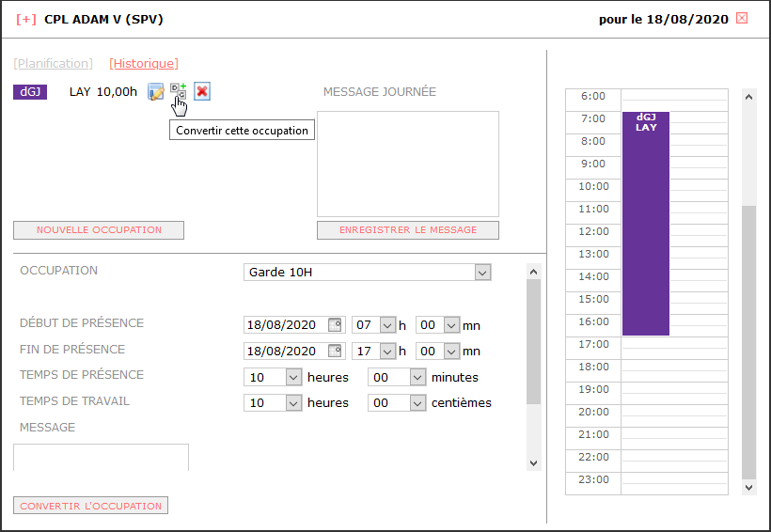Click the edit occupation pencil icon
Screen dimensions: 771x532
(156, 91)
